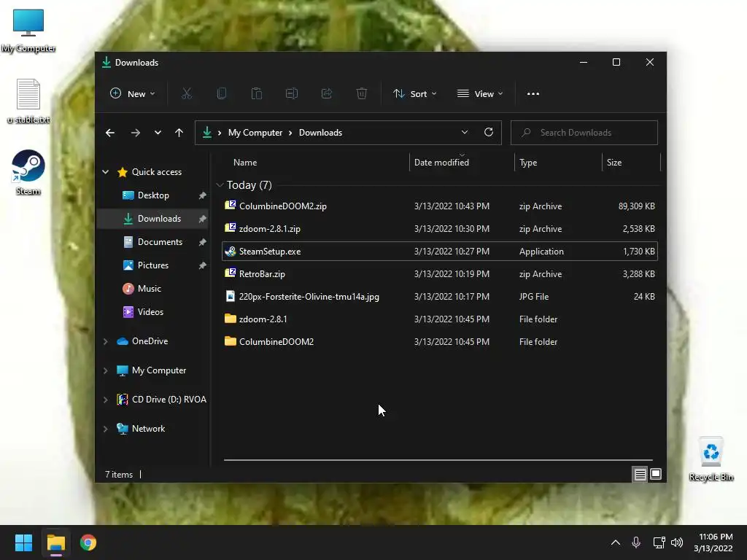Expand My Computer in navigation pane
747x560 pixels.
coord(105,370)
